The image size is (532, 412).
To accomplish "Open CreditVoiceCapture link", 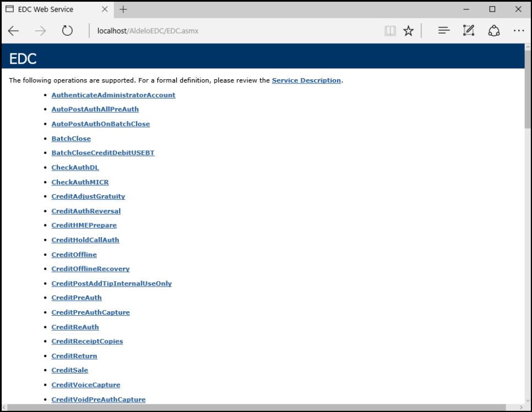I will click(86, 385).
